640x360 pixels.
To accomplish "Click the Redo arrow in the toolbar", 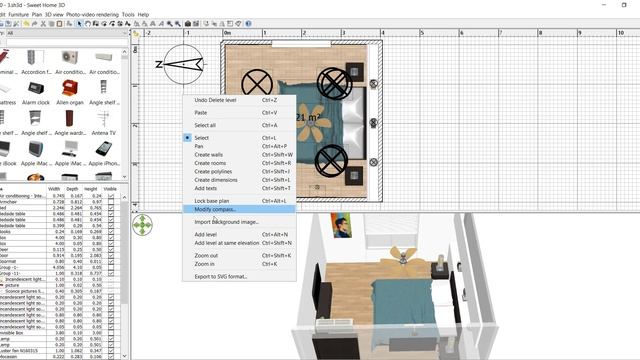I will tap(34, 24).
